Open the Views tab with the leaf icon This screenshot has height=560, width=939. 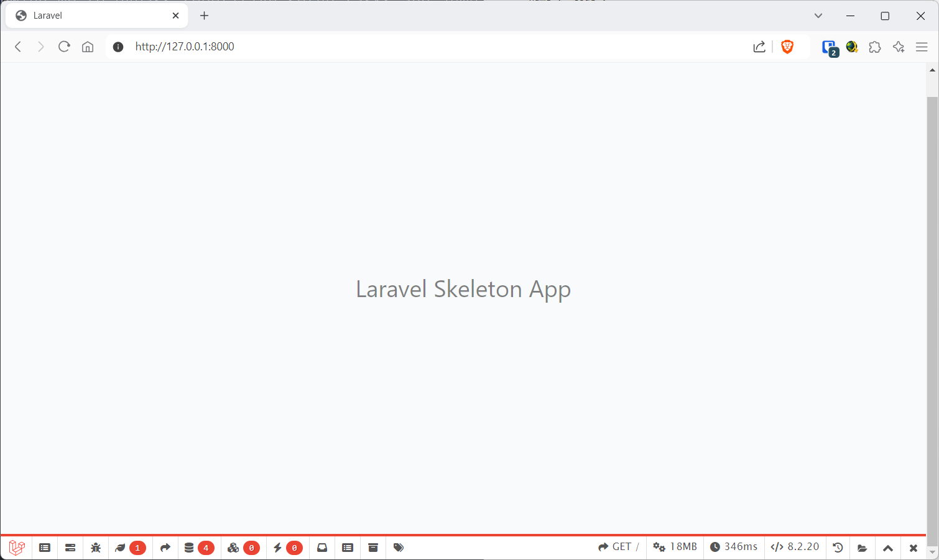click(130, 548)
